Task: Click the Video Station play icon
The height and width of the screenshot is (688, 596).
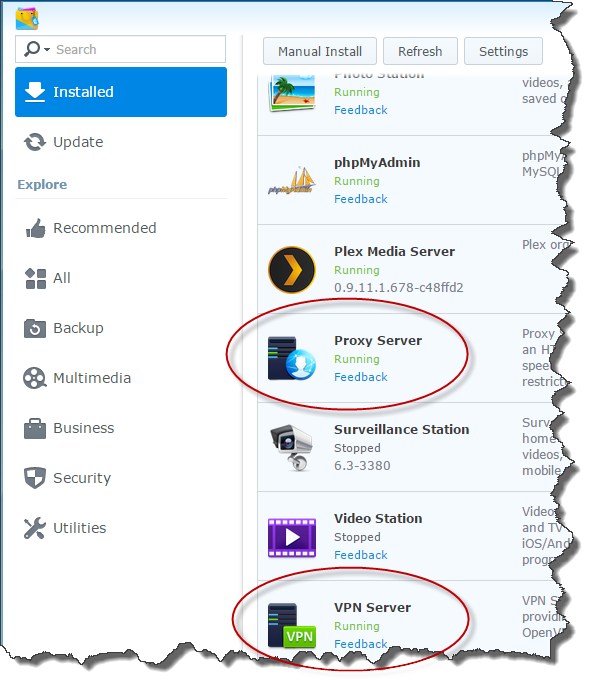Action: [x=292, y=538]
